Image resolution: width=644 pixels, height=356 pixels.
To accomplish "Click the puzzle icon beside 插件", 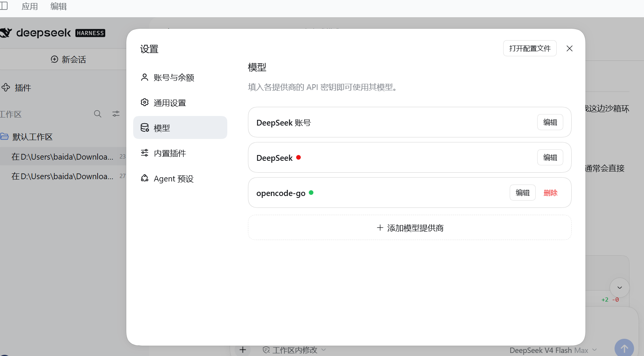I will (5, 87).
